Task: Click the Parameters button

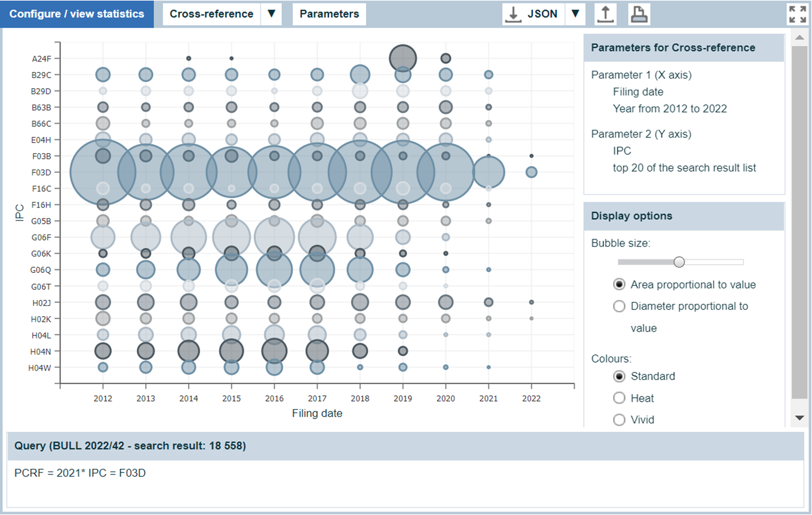Action: coord(329,14)
